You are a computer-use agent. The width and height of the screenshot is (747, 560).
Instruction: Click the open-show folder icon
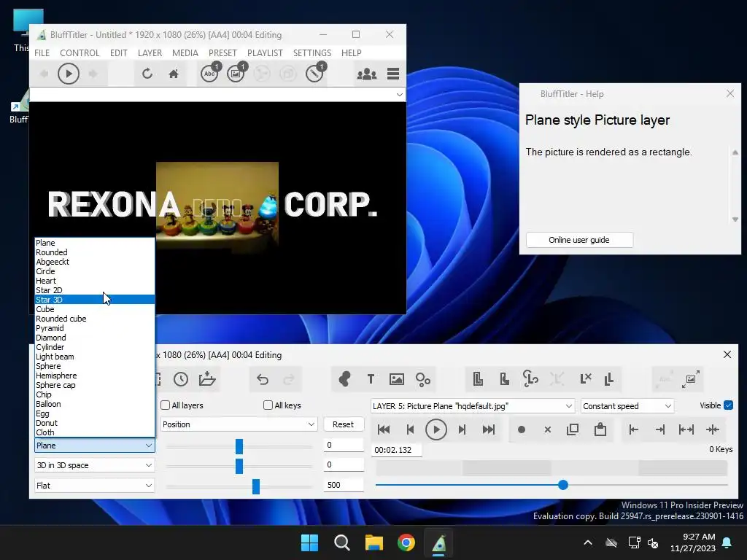(207, 379)
